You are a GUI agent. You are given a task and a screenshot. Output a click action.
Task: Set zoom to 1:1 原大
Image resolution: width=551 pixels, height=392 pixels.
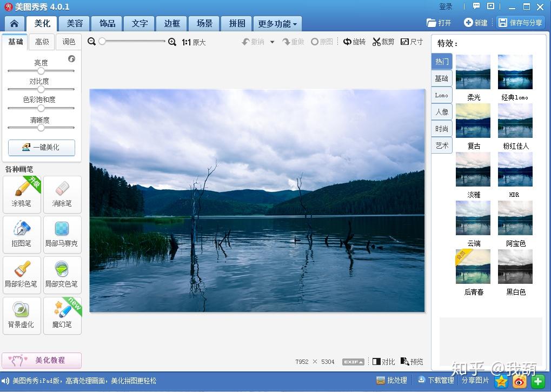[194, 42]
